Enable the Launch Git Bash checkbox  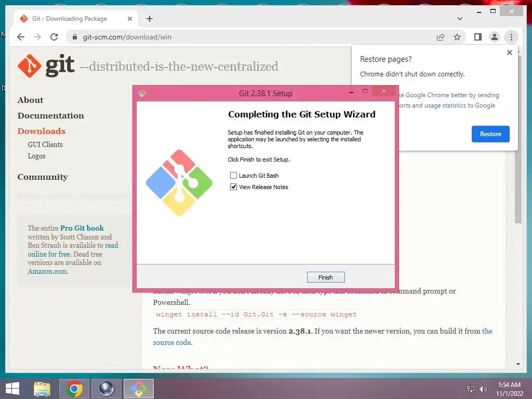[x=233, y=176]
